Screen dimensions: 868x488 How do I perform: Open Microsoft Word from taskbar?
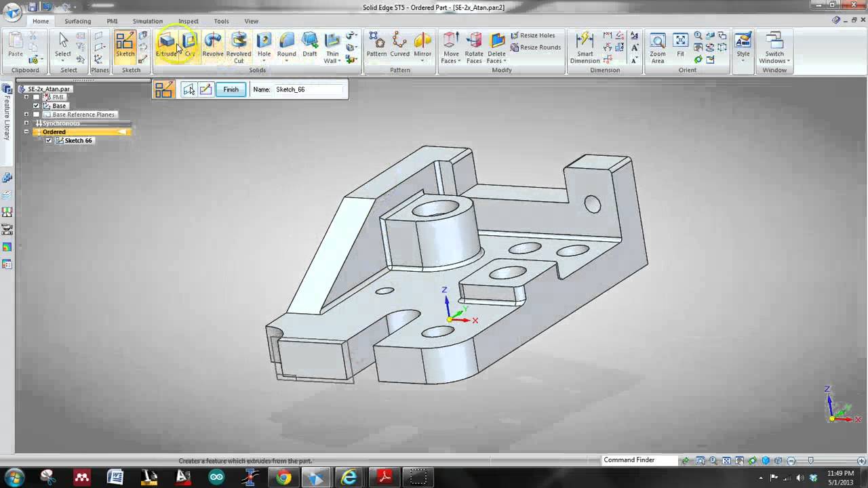pos(115,477)
